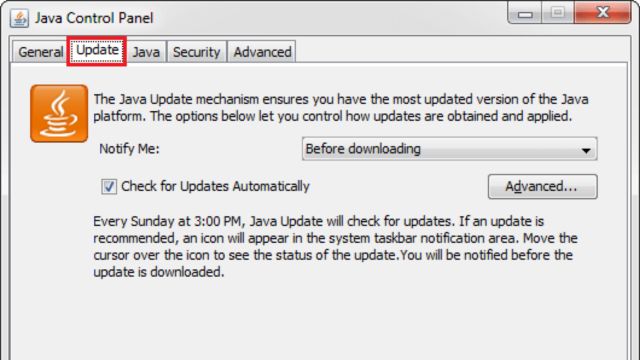Image resolution: width=640 pixels, height=360 pixels.
Task: Click the 'Notify Me:' label
Action: coord(129,149)
